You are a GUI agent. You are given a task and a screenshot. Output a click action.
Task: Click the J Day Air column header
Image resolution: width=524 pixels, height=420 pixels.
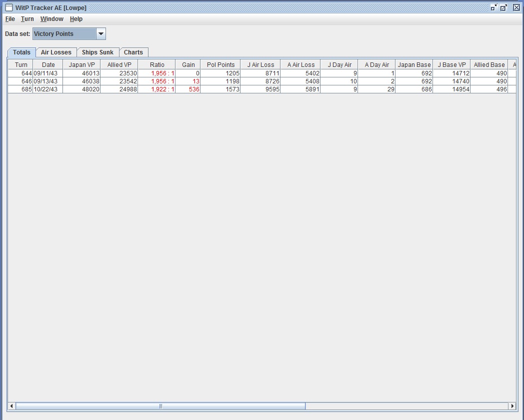pyautogui.click(x=339, y=65)
